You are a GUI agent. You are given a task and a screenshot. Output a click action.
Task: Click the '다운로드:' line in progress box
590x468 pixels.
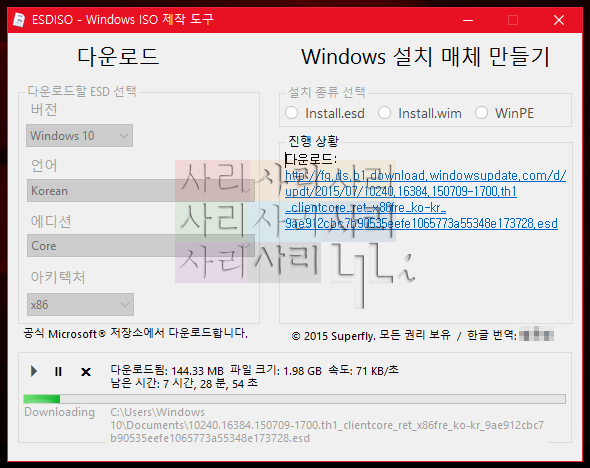(311, 160)
